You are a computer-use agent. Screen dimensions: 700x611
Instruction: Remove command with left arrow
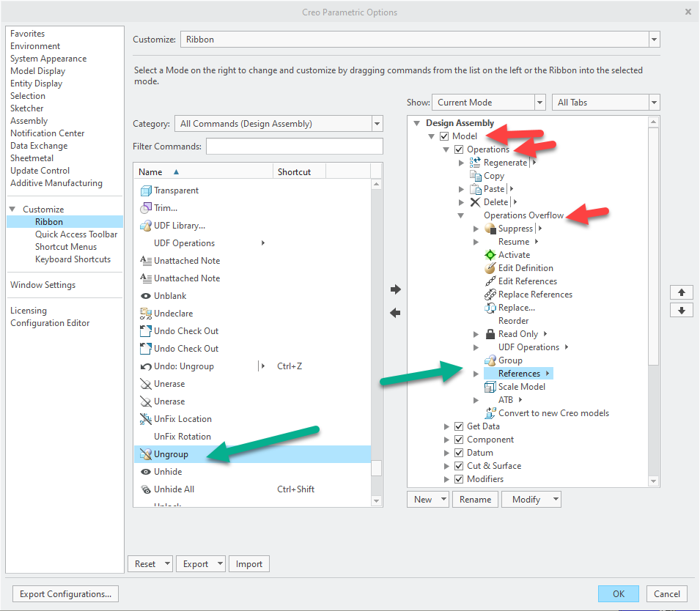tap(396, 313)
